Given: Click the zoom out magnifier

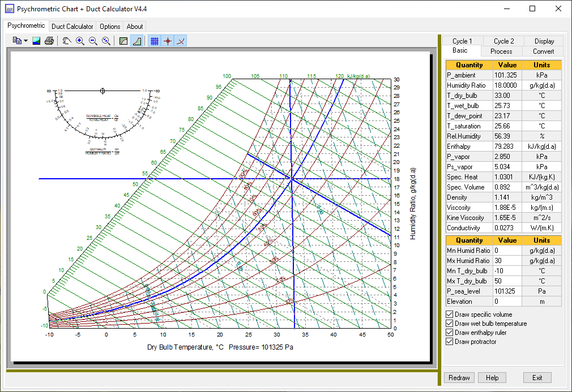Looking at the screenshot, I should [x=93, y=41].
